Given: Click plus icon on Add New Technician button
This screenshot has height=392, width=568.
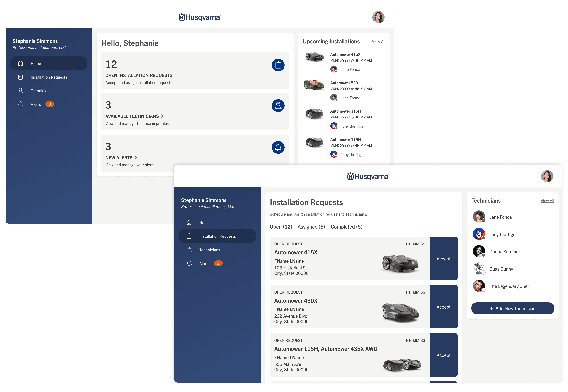Looking at the screenshot, I should pos(491,308).
